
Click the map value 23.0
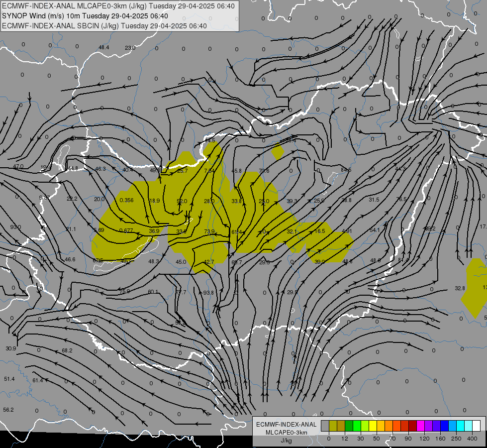[130, 48]
